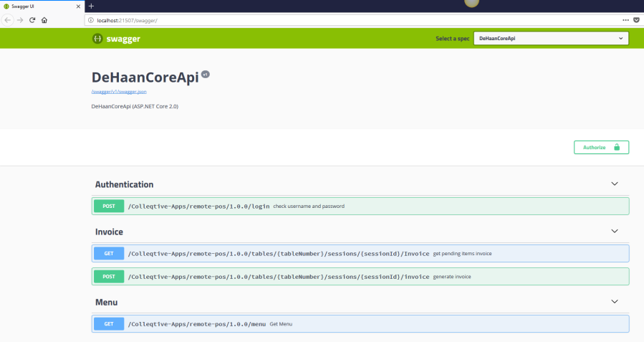644x342 pixels.
Task: Click the version badge next to title
Action: tap(206, 75)
